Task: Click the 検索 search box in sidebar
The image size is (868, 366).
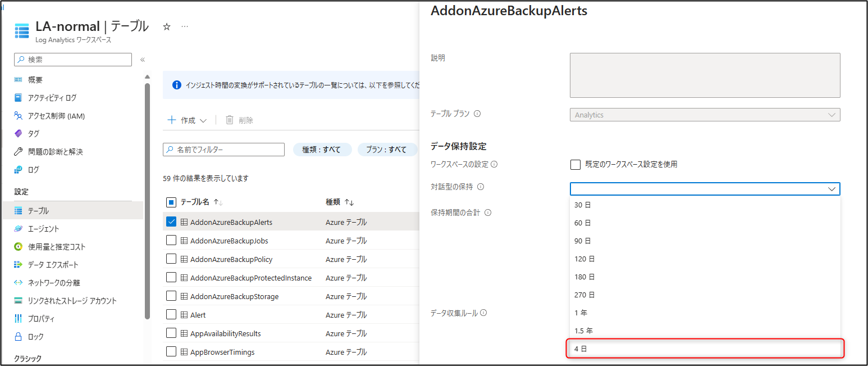Action: tap(73, 60)
